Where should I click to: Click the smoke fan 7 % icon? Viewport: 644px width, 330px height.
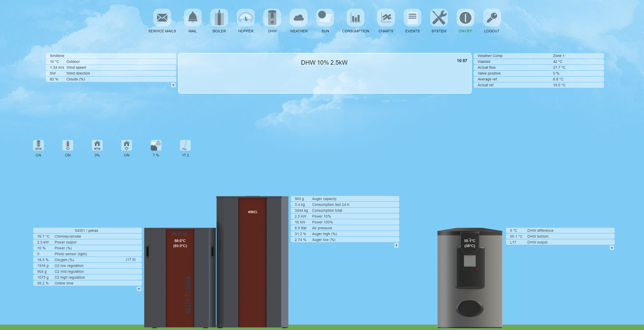[156, 146]
